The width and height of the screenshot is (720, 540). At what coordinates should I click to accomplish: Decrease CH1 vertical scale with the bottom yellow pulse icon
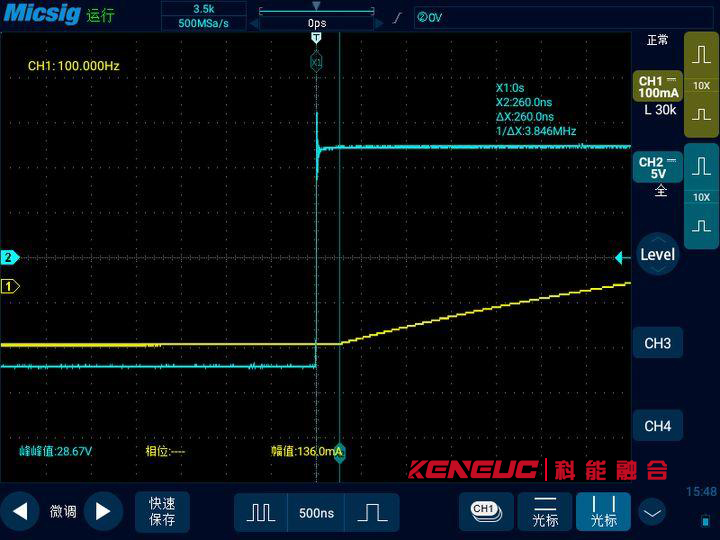pos(701,115)
